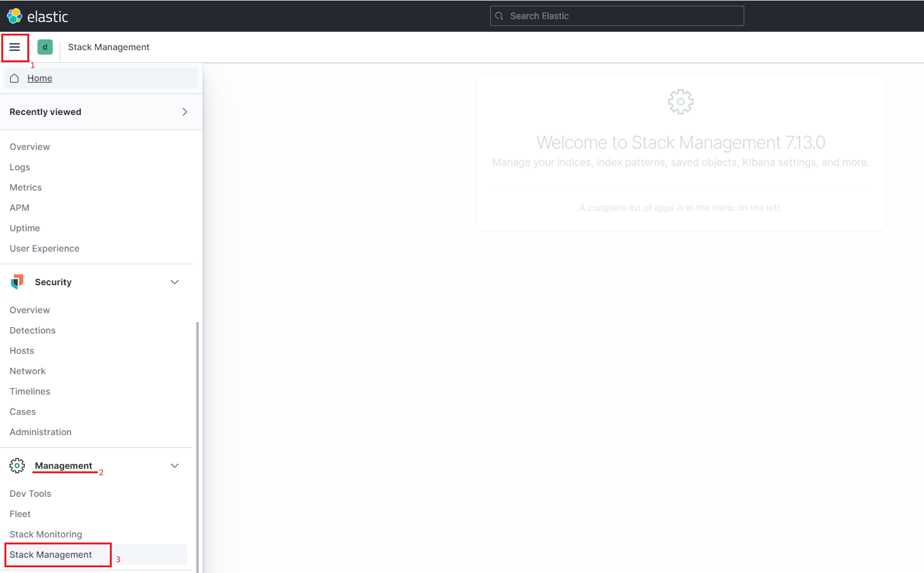Image resolution: width=924 pixels, height=573 pixels.
Task: Click the Management gear icon
Action: click(17, 465)
